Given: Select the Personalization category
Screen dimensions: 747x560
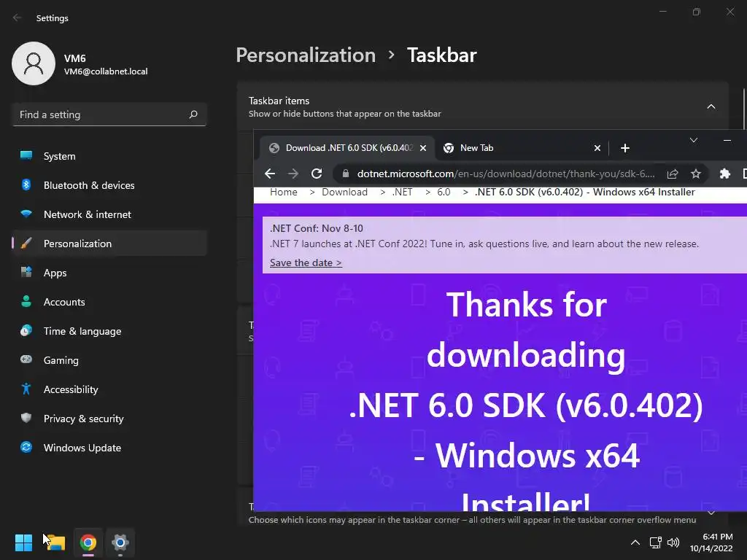Looking at the screenshot, I should coord(109,244).
